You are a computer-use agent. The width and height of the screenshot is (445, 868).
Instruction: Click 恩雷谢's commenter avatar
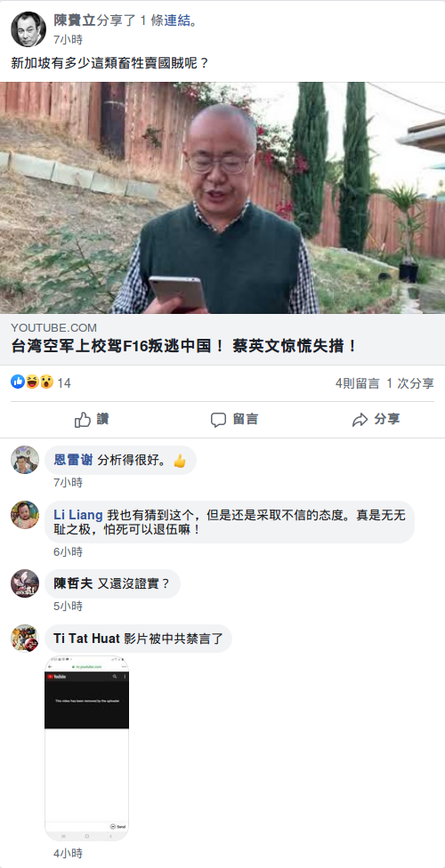(25, 460)
